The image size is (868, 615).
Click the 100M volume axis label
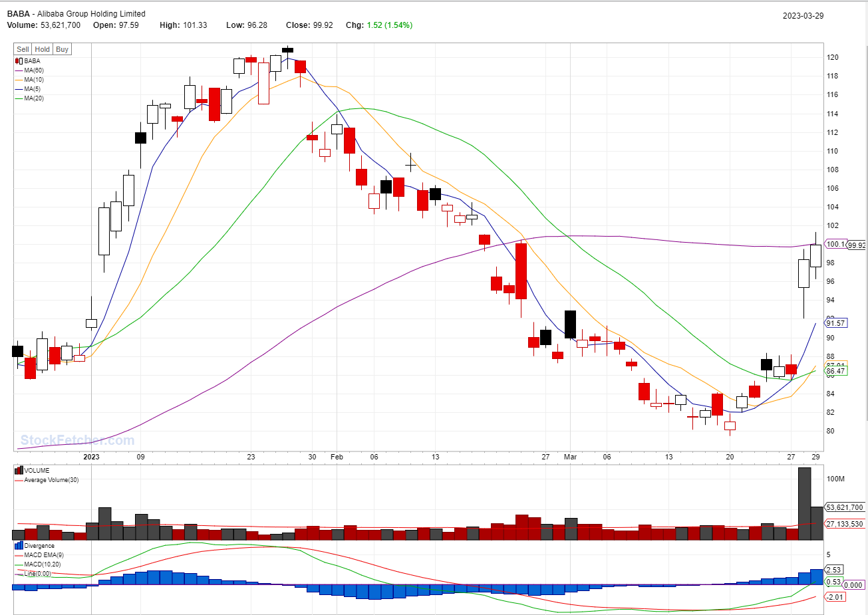(835, 479)
